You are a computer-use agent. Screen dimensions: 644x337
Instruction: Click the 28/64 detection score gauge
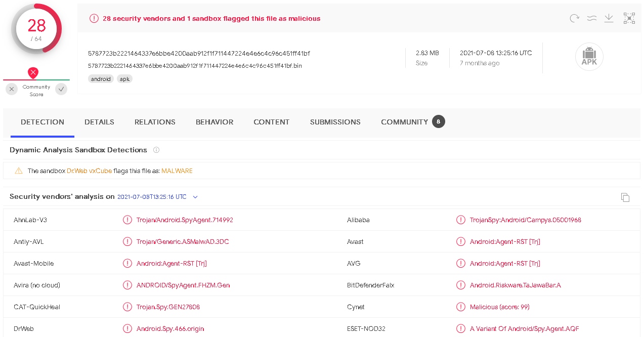click(36, 29)
